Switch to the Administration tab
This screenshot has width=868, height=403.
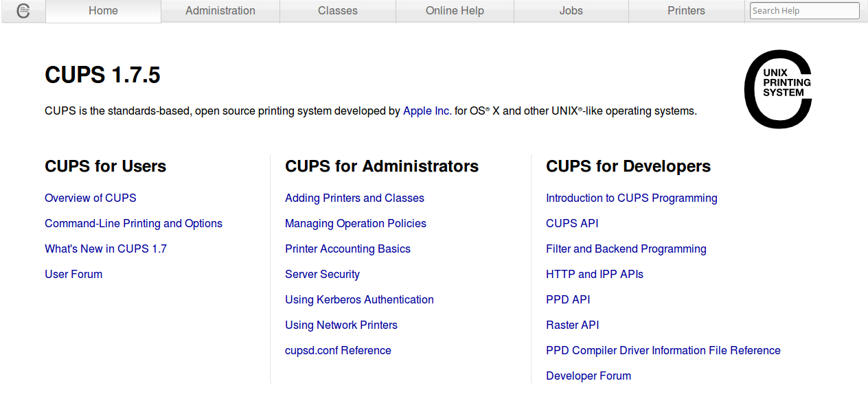pos(220,11)
